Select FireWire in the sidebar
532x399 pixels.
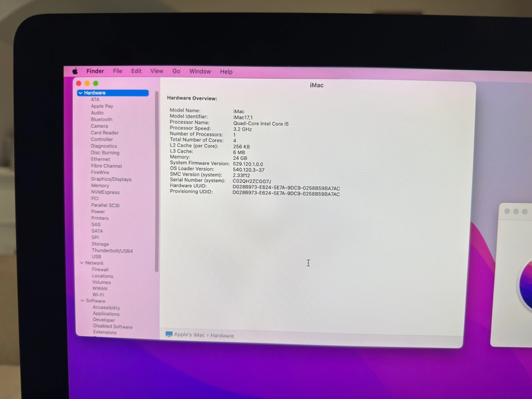[100, 172]
